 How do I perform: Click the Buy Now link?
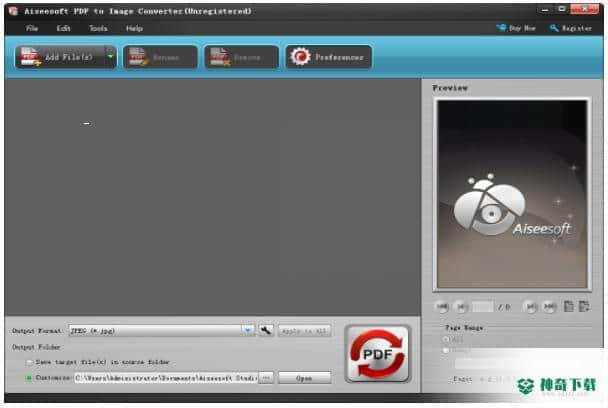[516, 28]
